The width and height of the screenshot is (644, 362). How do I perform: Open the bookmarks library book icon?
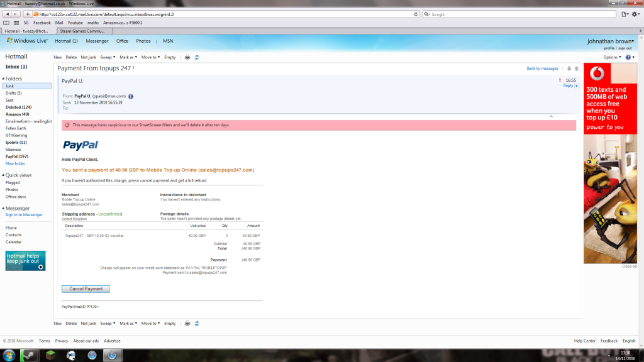(x=6, y=23)
